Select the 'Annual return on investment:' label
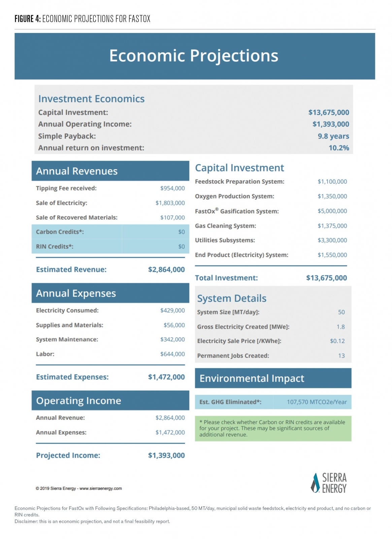The image size is (392, 539). coord(91,148)
